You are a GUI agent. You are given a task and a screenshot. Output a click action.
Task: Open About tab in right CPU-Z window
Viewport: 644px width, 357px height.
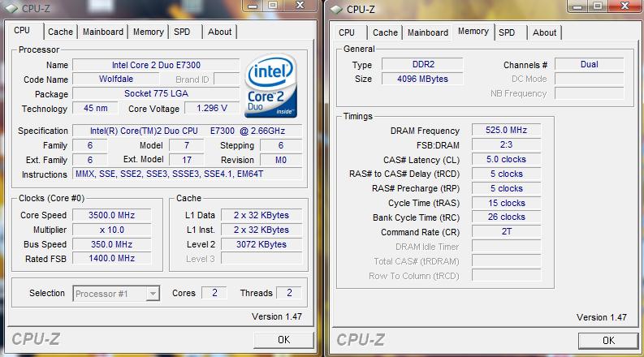(545, 32)
